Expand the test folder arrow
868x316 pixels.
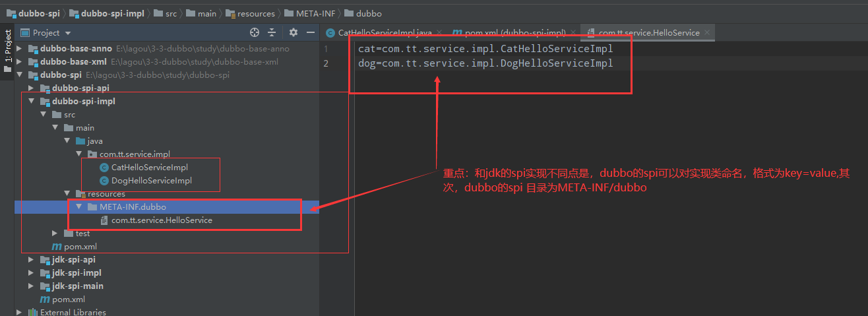coord(55,234)
